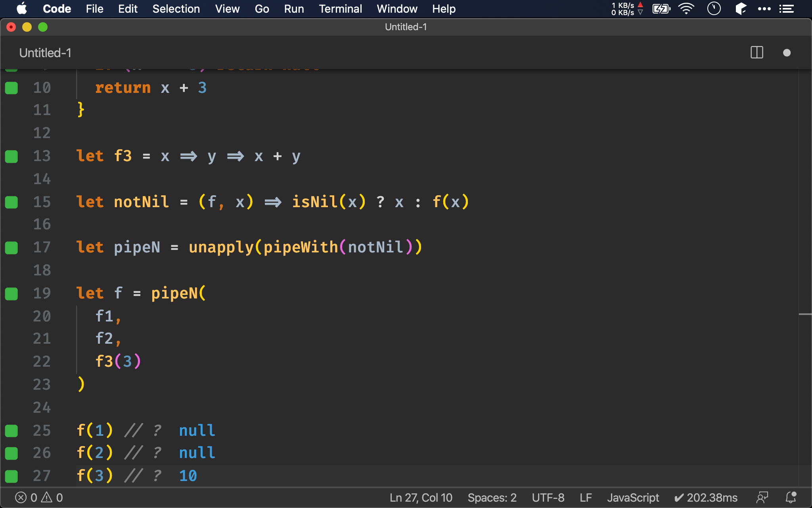Viewport: 812px width, 508px height.
Task: Select the Untitled-1 editor tab
Action: (45, 53)
